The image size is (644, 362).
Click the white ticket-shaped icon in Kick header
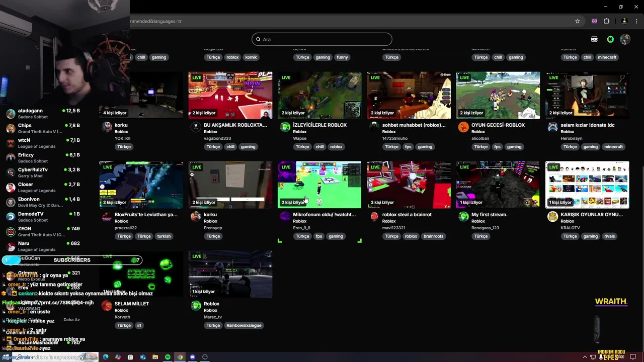click(x=594, y=39)
